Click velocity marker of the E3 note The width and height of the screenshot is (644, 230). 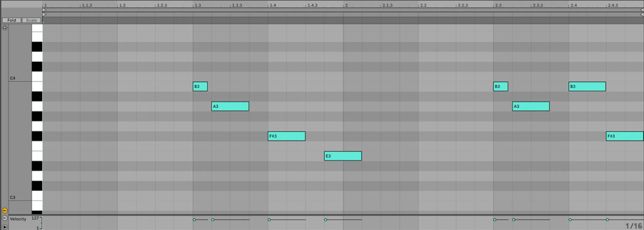(326, 219)
